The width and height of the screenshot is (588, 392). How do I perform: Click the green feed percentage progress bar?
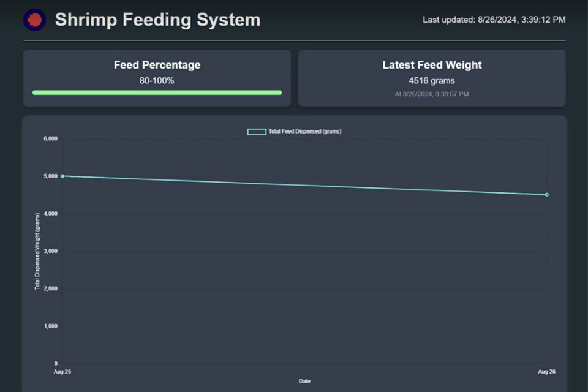pos(157,92)
